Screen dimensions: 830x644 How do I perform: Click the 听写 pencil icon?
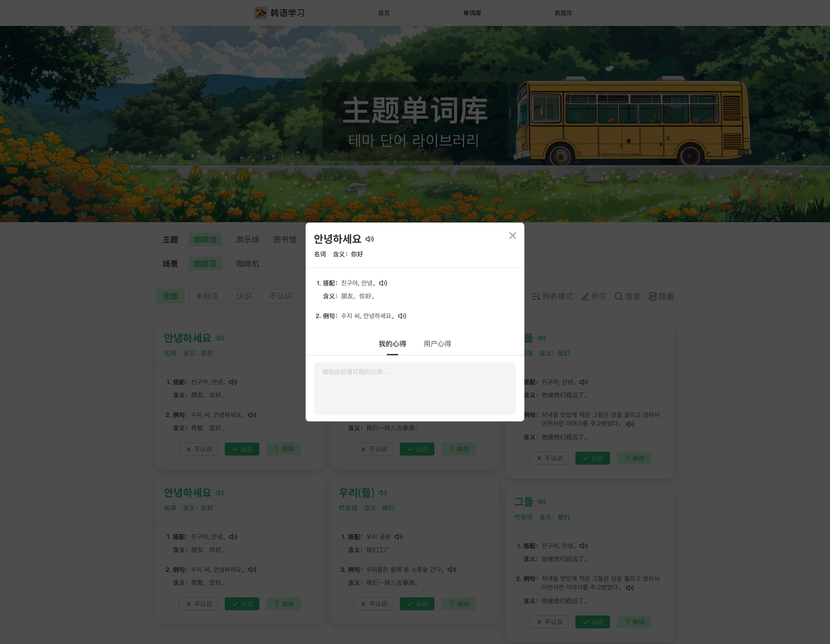click(586, 296)
